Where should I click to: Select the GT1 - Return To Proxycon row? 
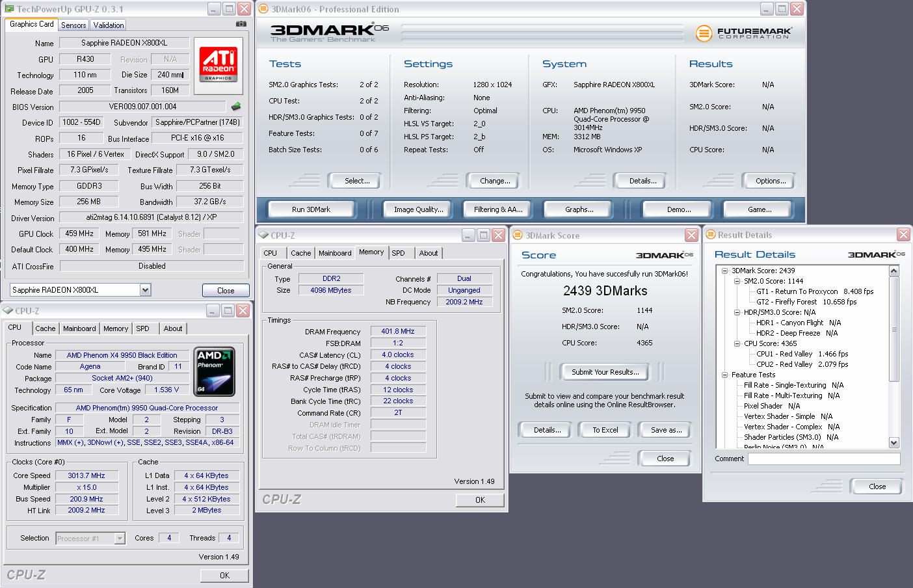coord(815,291)
